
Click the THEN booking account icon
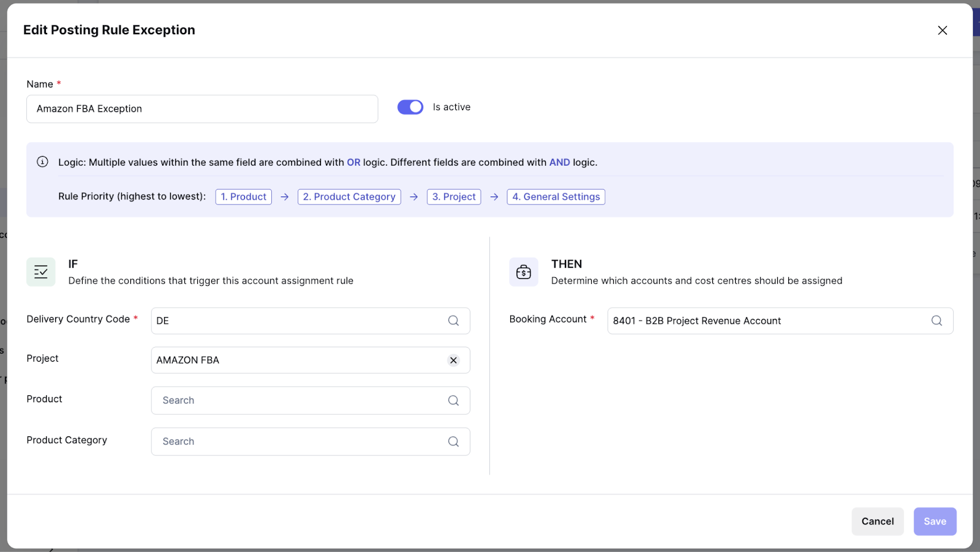[x=523, y=272]
